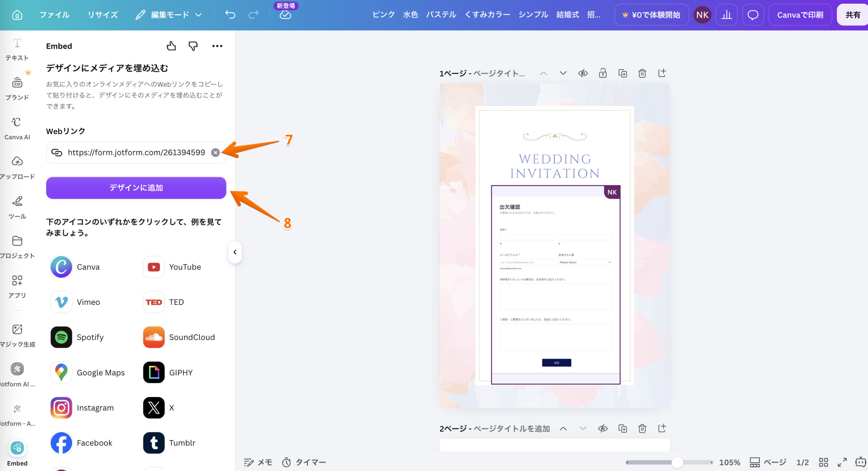The image size is (868, 471).
Task: Click the デザインに追加 button
Action: [x=136, y=188]
